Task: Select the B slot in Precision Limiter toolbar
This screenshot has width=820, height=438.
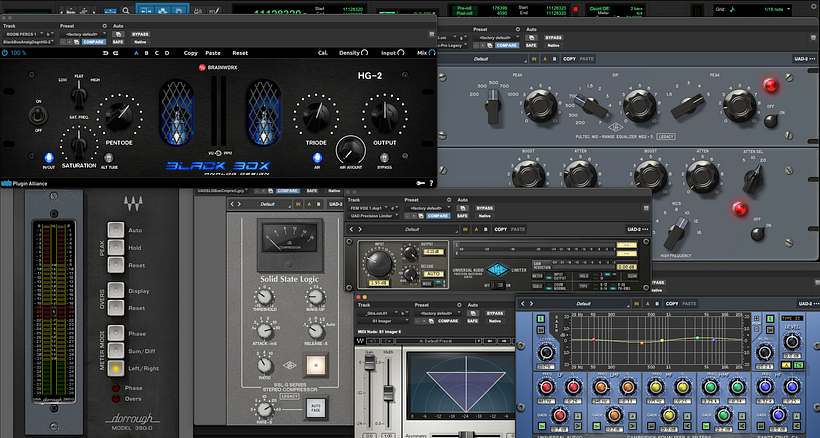Action: point(486,229)
